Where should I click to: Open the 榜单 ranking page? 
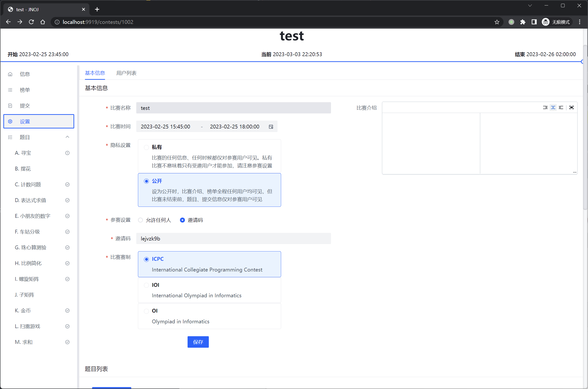(39, 90)
